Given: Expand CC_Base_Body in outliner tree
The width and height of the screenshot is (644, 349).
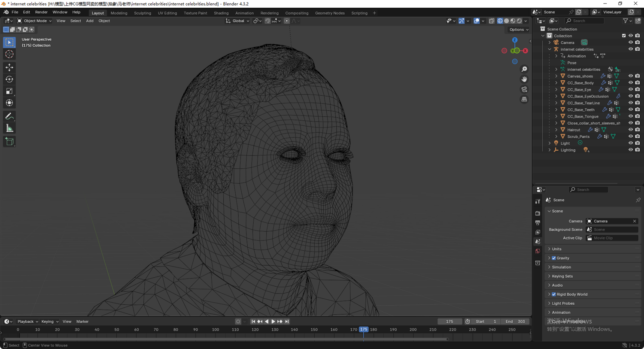Looking at the screenshot, I should pyautogui.click(x=556, y=83).
